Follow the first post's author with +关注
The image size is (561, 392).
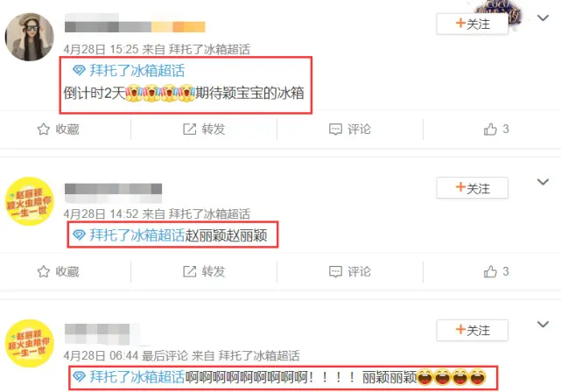(x=473, y=24)
